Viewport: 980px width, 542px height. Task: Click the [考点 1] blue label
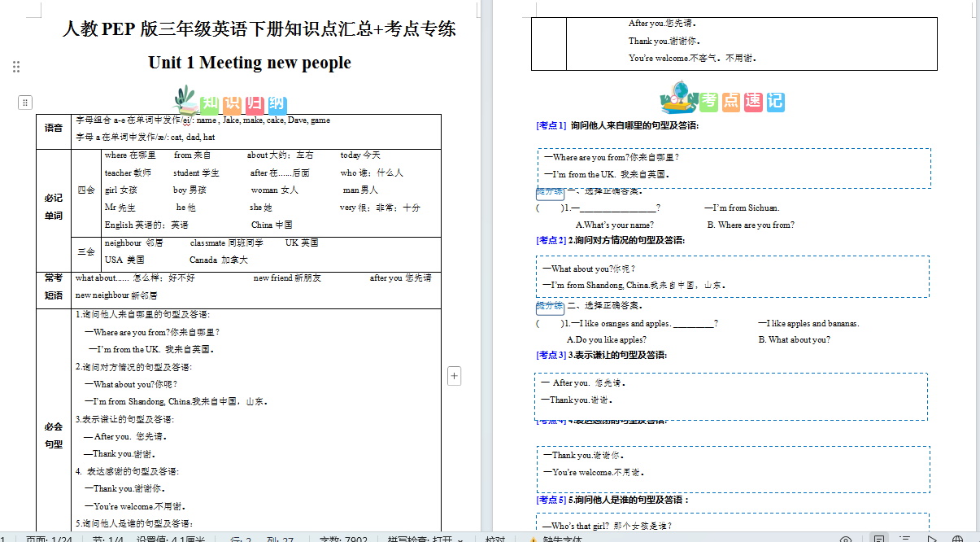pos(551,125)
